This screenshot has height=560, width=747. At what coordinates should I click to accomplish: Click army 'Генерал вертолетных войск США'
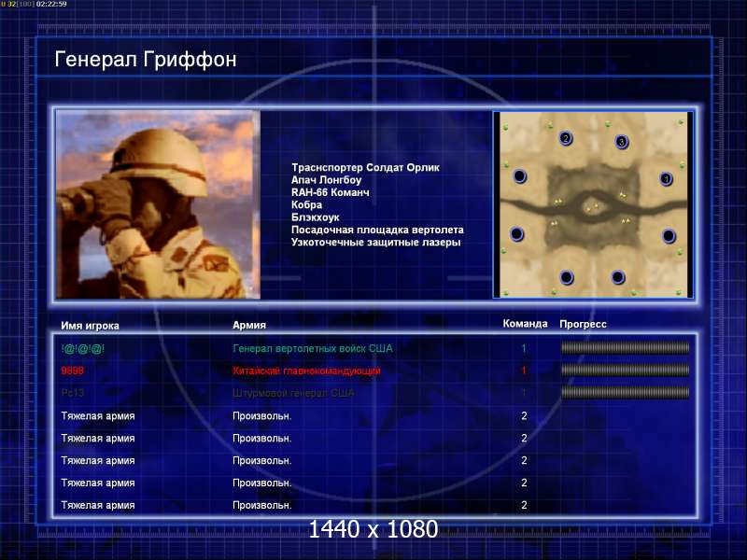coord(313,348)
